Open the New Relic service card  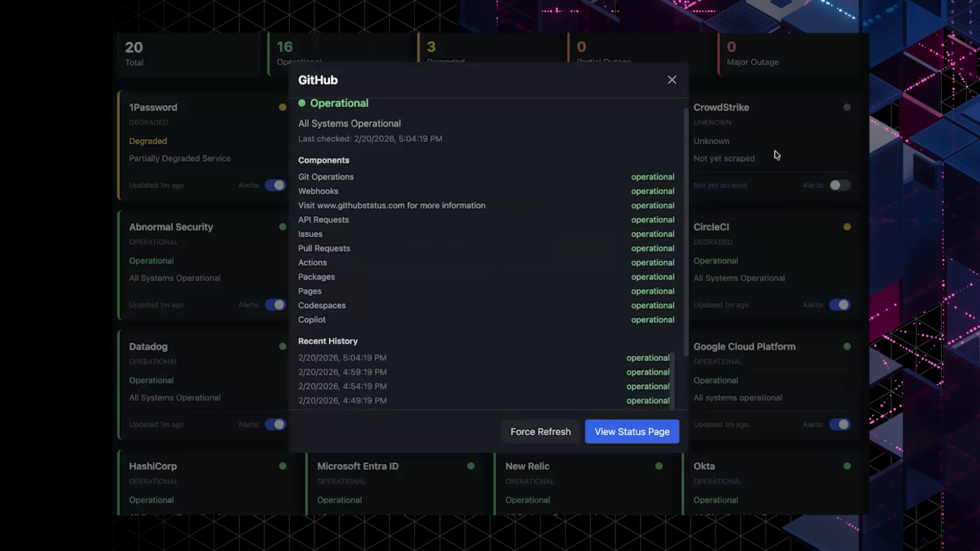583,485
